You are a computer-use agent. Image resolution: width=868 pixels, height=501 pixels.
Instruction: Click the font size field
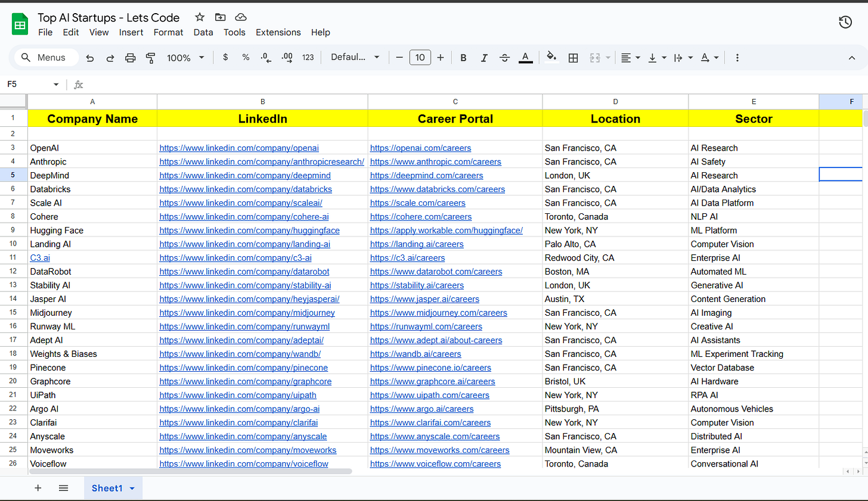tap(420, 57)
